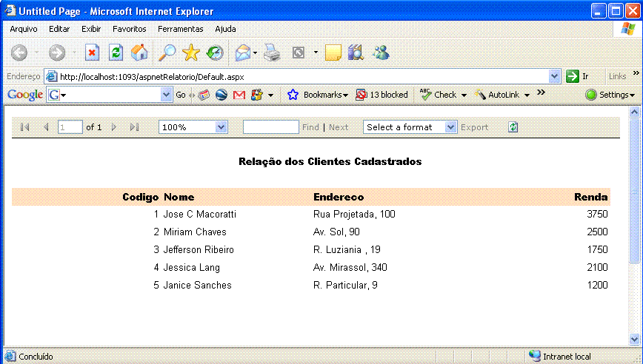
Task: Click Google toolbar news icon
Action: click(x=204, y=95)
